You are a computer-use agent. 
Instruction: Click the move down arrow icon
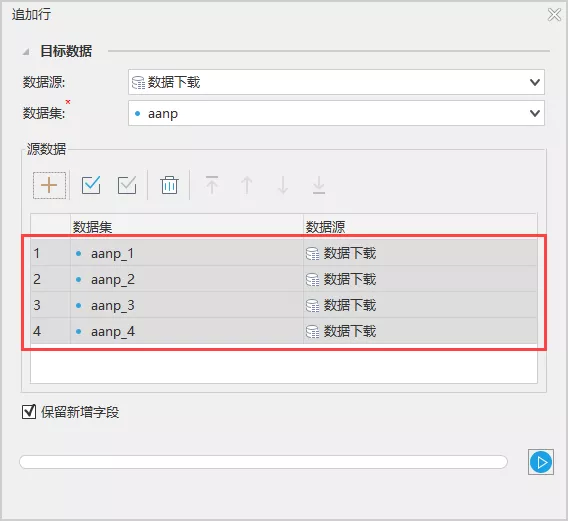[x=283, y=185]
